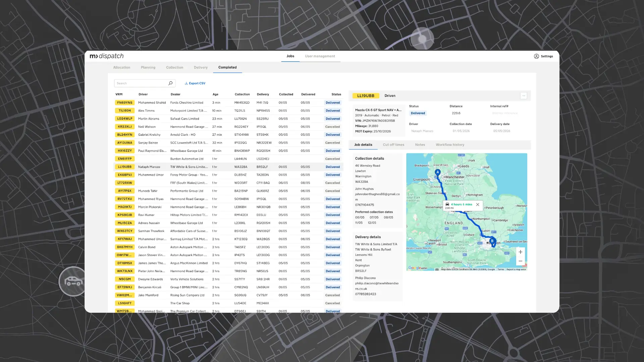Select job row MA21KTJ
Viewport: 644px width, 362px height.
coord(228,207)
